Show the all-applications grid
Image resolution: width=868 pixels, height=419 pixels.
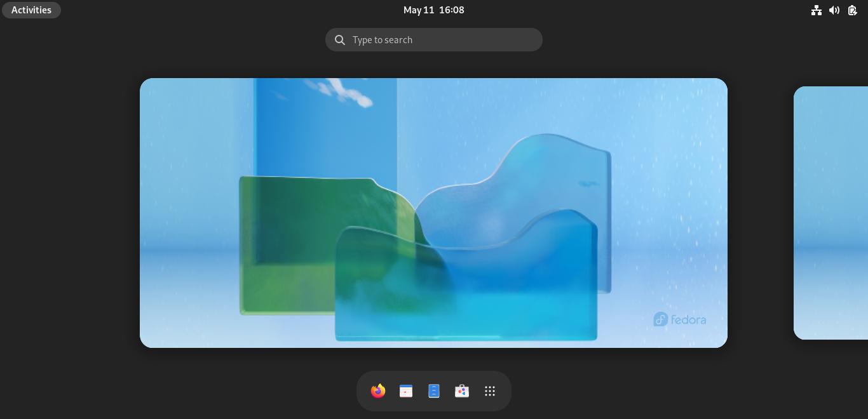[490, 391]
